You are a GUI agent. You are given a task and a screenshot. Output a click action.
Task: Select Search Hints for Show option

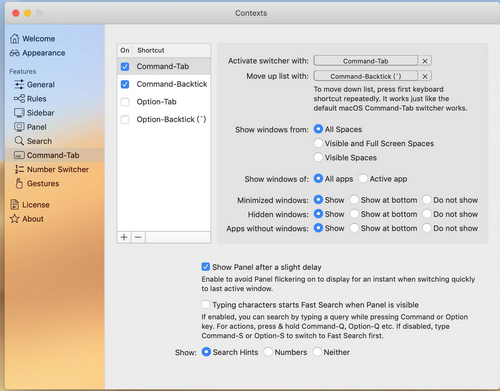(206, 352)
